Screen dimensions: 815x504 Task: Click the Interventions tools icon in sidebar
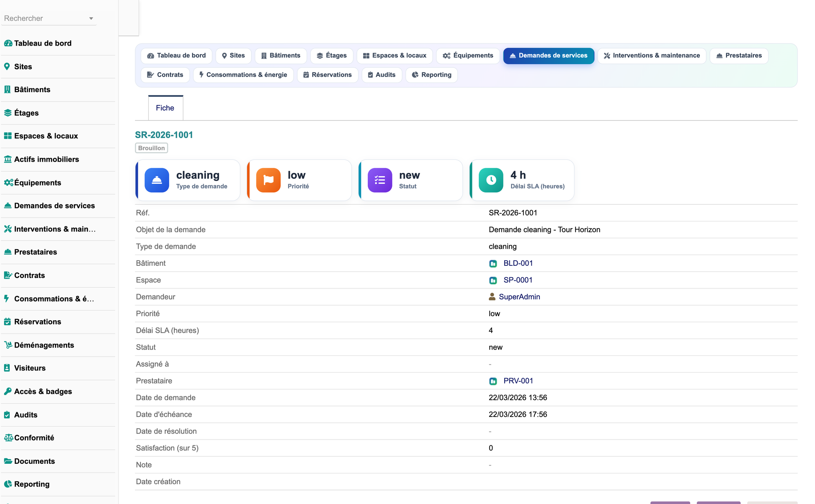tap(8, 229)
